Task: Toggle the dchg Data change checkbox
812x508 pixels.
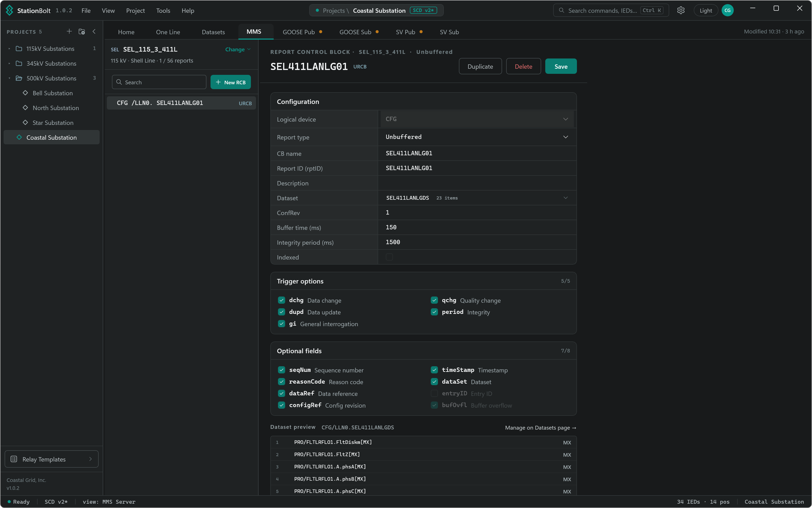Action: click(x=282, y=300)
